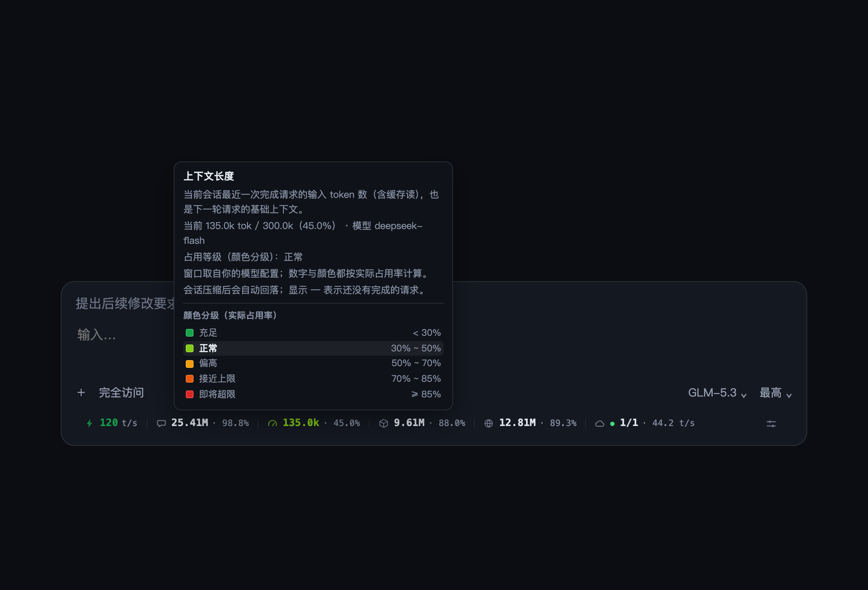Open the GLM-5.3 model dropdown
Viewport: 868px width, 590px height.
(717, 393)
